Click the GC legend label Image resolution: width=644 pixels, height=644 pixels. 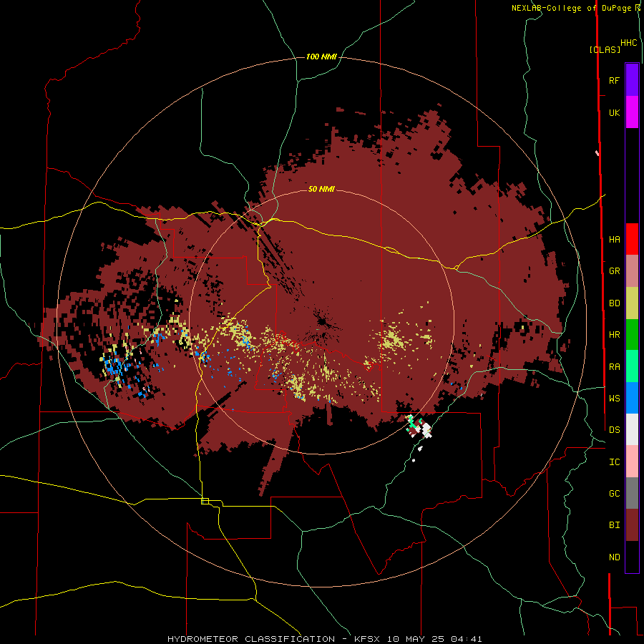tap(614, 493)
